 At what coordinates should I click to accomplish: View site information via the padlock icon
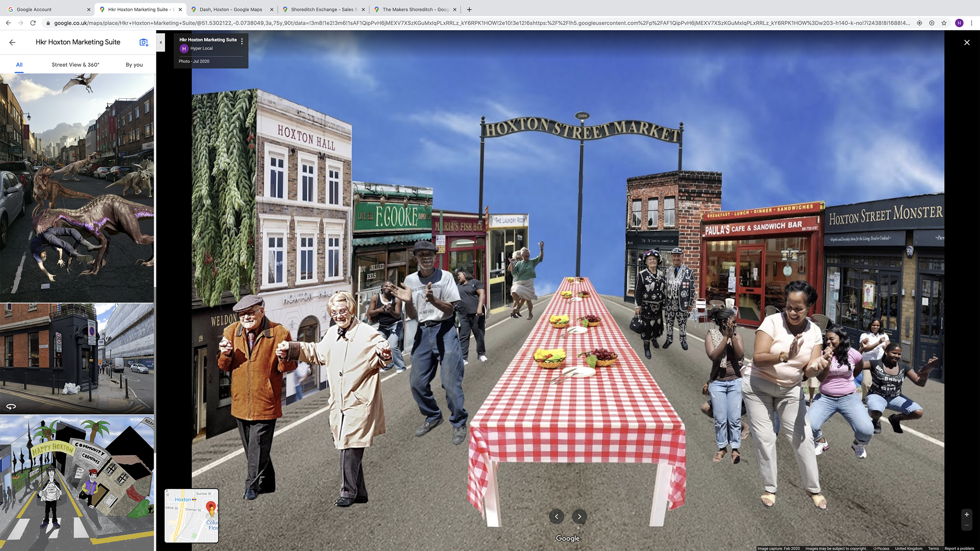48,23
